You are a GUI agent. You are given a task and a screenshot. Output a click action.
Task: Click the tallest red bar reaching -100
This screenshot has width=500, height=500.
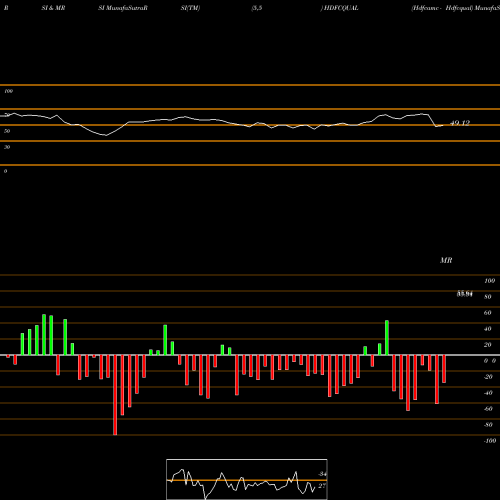click(x=115, y=395)
